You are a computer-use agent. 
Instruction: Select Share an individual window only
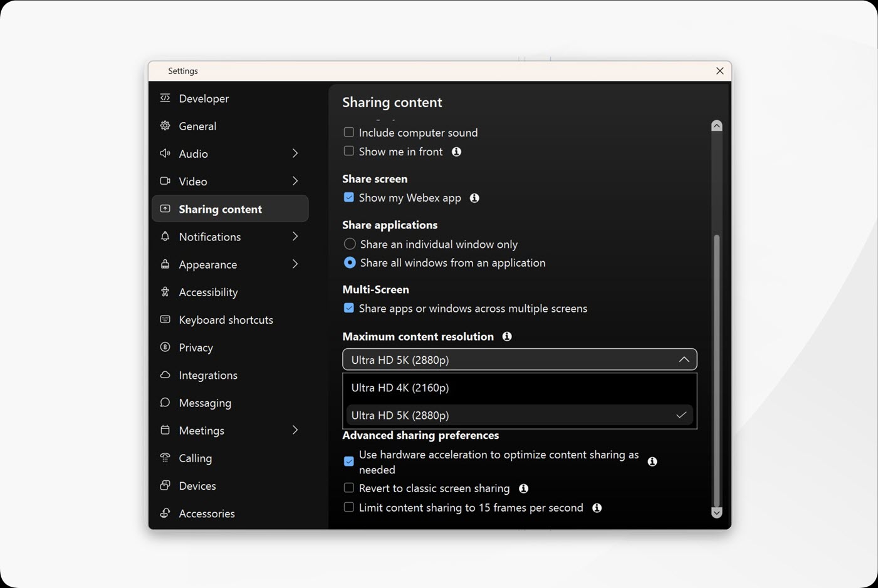350,244
